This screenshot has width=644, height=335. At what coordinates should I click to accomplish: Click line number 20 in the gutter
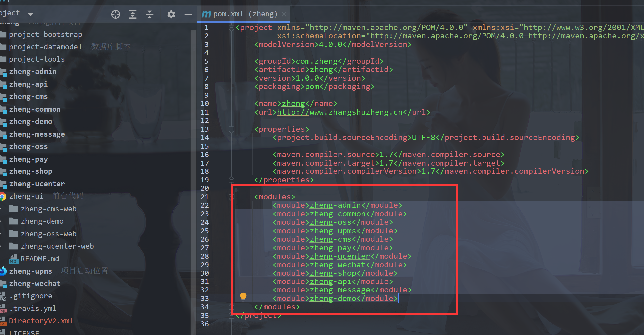[205, 188]
